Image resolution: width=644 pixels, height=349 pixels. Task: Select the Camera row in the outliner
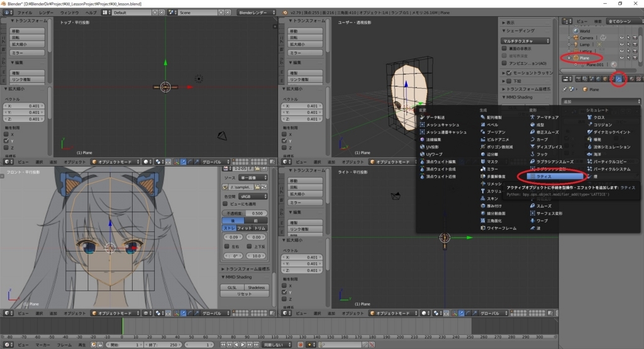(587, 38)
